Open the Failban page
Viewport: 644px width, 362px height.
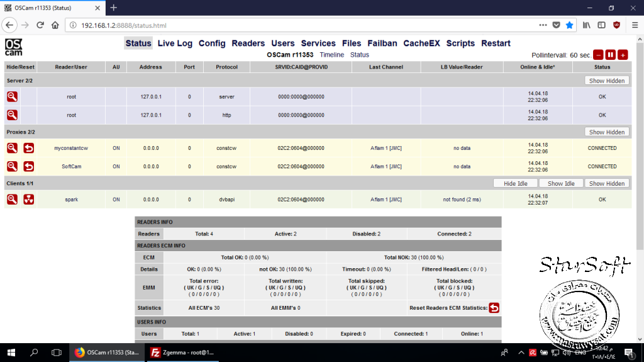[x=382, y=43]
